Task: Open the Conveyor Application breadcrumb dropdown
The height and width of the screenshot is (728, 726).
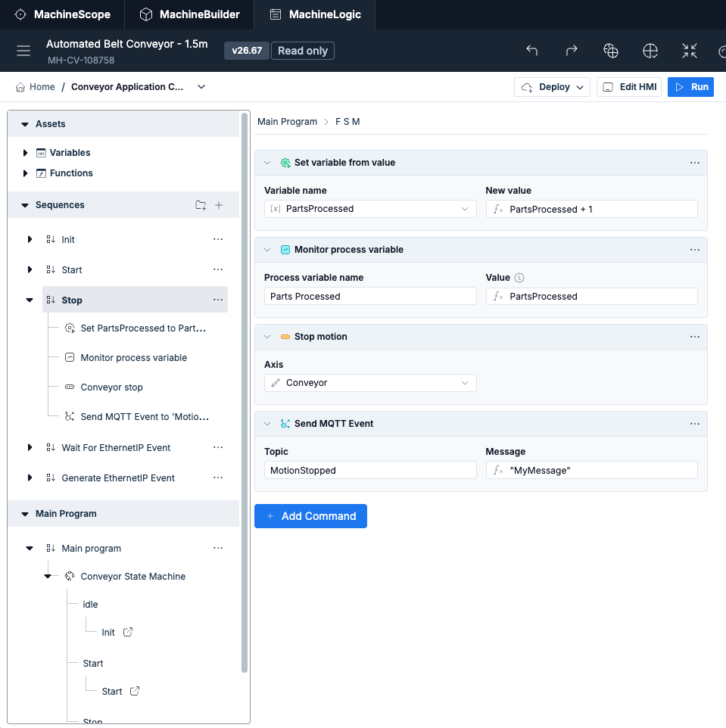Action: 201,87
